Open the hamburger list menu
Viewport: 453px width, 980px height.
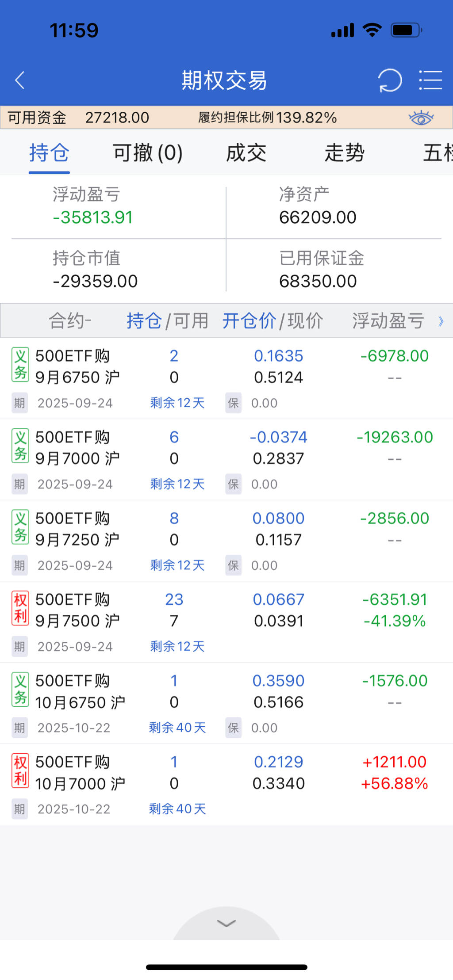coord(430,80)
